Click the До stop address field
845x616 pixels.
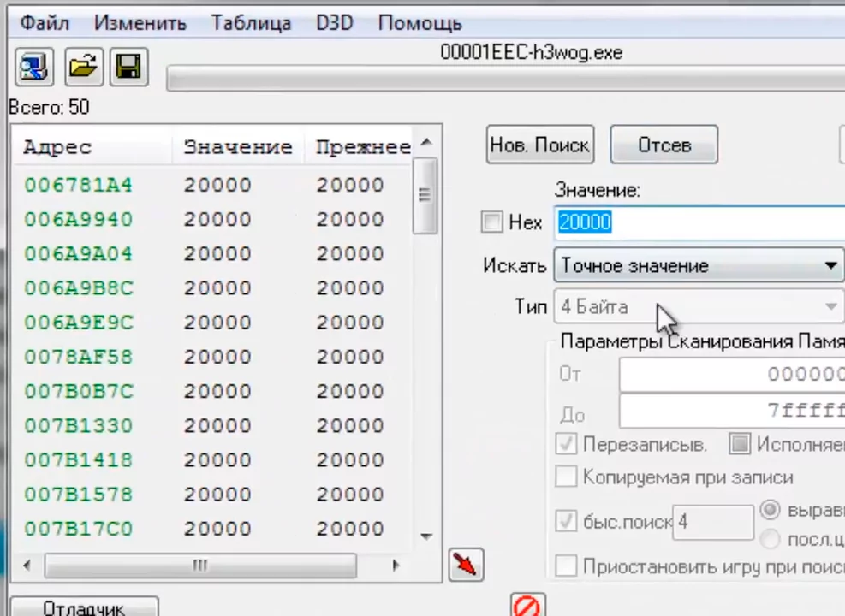pos(732,411)
